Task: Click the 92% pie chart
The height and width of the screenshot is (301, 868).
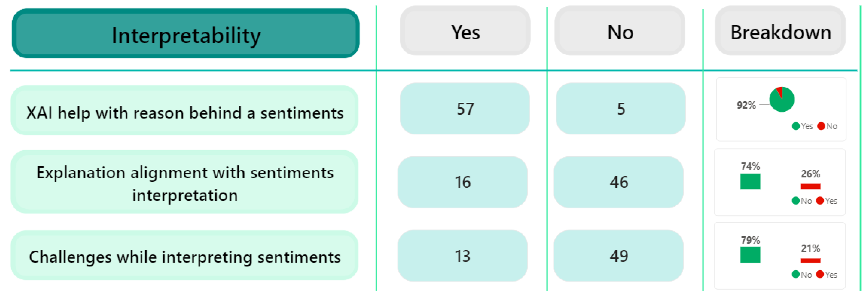Action: [x=782, y=99]
